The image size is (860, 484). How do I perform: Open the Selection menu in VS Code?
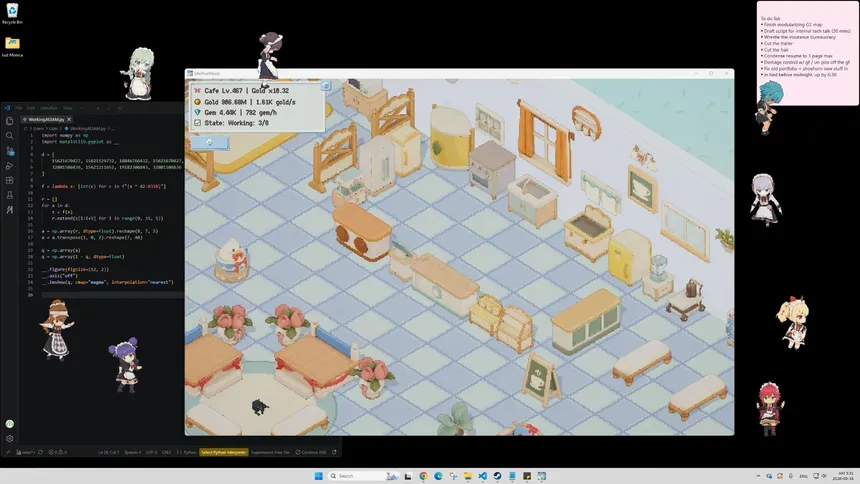[x=49, y=108]
